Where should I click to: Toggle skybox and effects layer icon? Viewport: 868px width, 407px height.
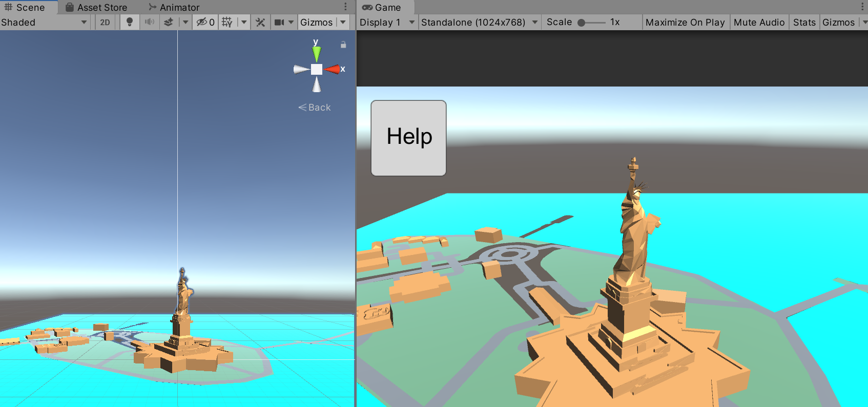pos(168,22)
